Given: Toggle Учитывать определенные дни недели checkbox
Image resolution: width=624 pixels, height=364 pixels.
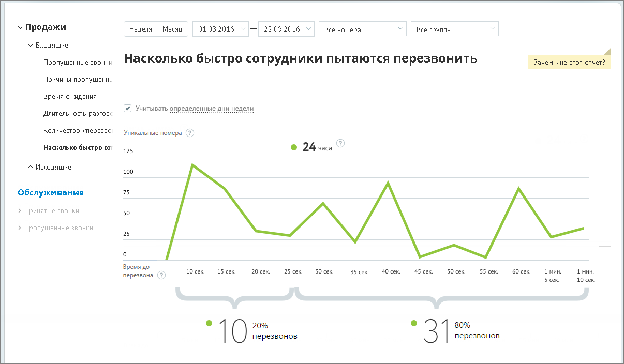Looking at the screenshot, I should coord(127,108).
